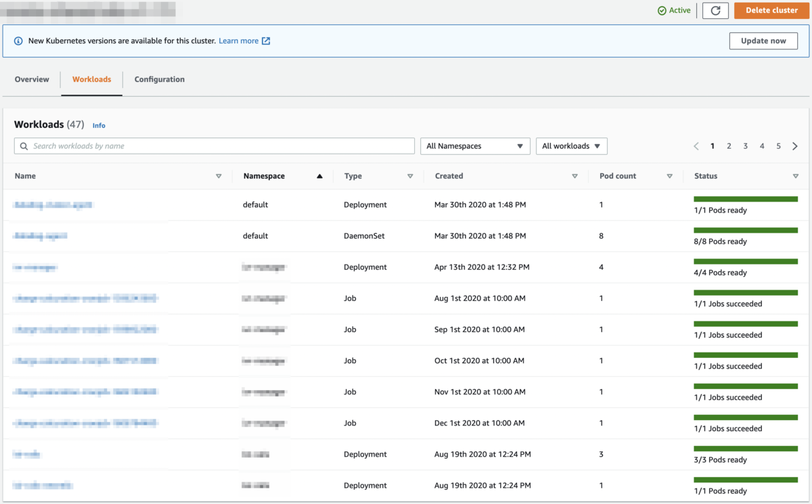This screenshot has width=812, height=504.
Task: Sort by Name column arrow icon
Action: pyautogui.click(x=219, y=176)
